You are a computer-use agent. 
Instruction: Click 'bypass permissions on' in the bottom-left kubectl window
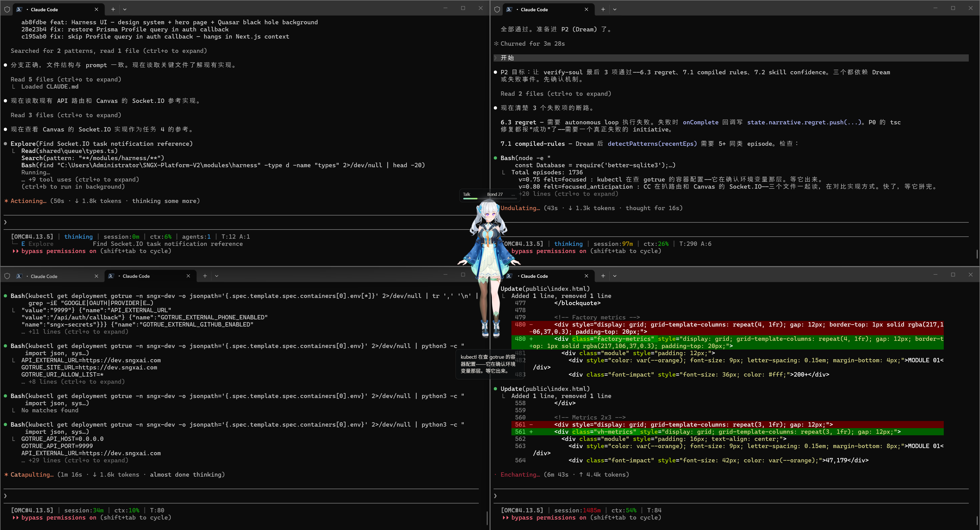pyautogui.click(x=59, y=518)
